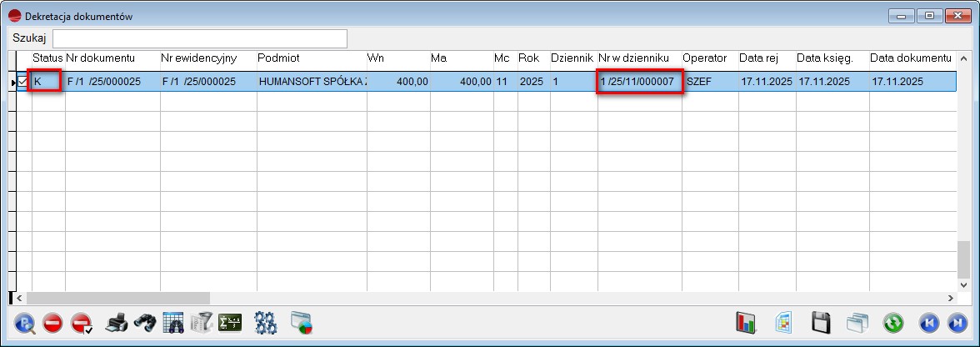Click the blue gears settings icon
The height and width of the screenshot is (347, 980).
(265, 323)
